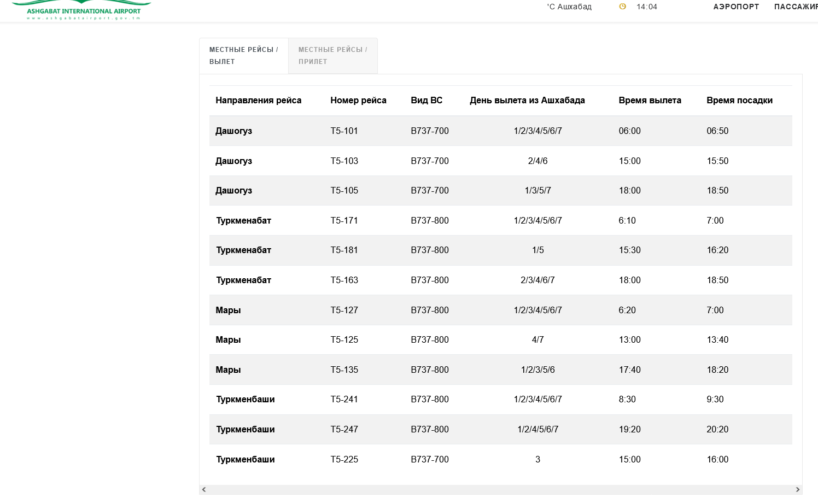This screenshot has height=504, width=818.
Task: Select the Мары T5-125 row
Action: pyautogui.click(x=501, y=339)
